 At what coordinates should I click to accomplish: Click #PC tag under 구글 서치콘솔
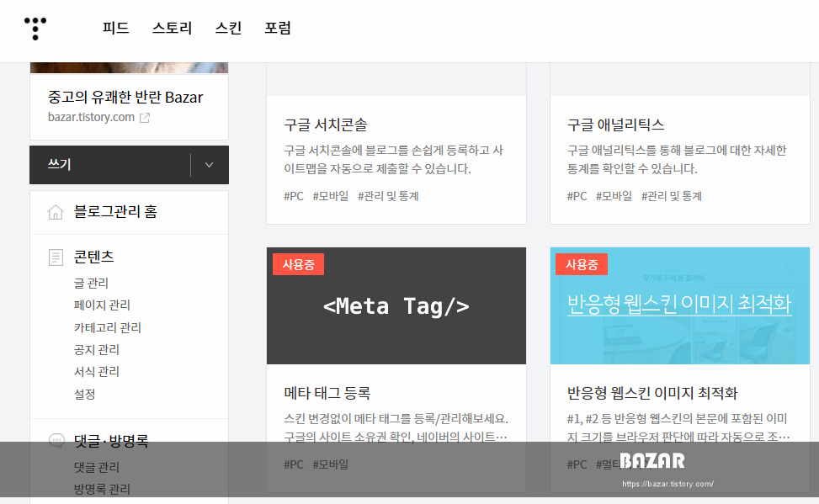(x=294, y=196)
